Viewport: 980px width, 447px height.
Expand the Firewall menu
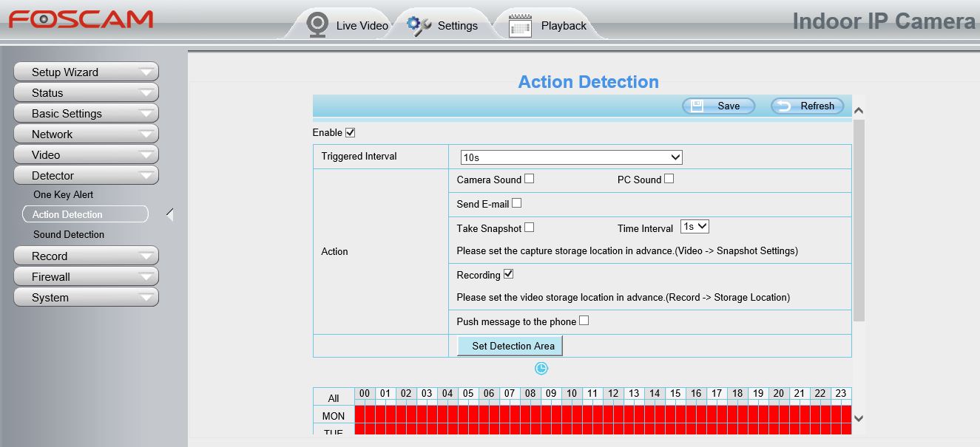pos(86,276)
